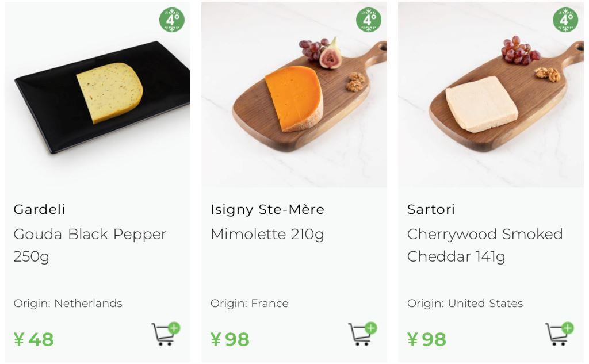Screen dimensions: 589x364
Task: Click the ¥48 price
Action: [x=34, y=340]
